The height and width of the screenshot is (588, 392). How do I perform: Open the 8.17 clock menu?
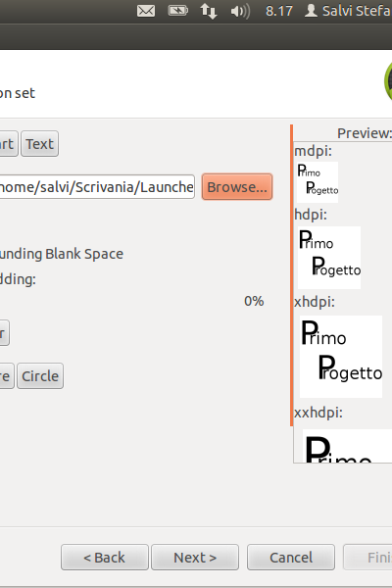[x=279, y=11]
